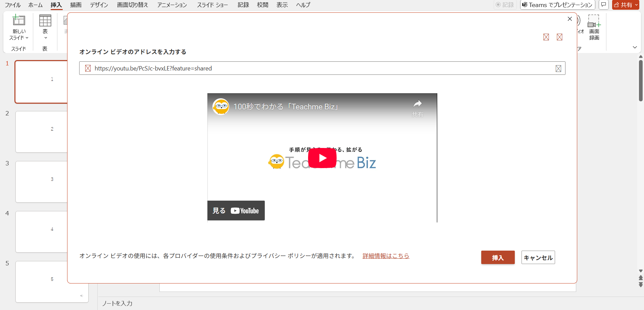This screenshot has height=310, width=644.
Task: Open the スライド ショー tab
Action: [212, 5]
